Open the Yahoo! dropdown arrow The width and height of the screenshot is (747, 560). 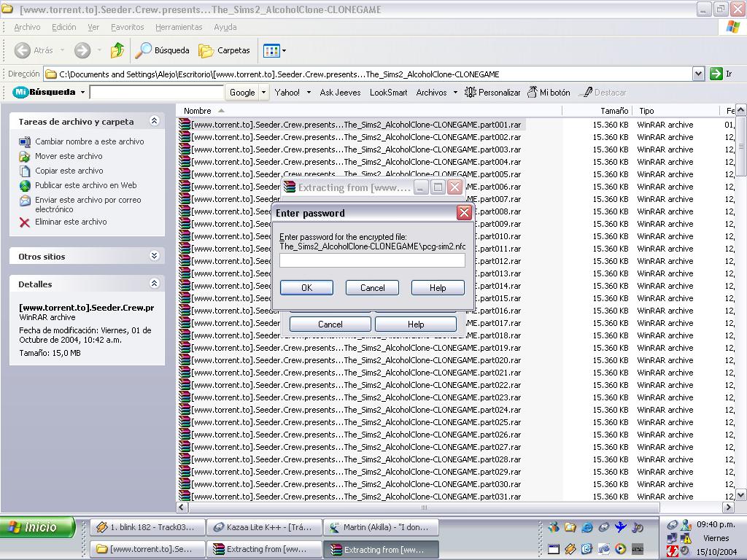(309, 93)
